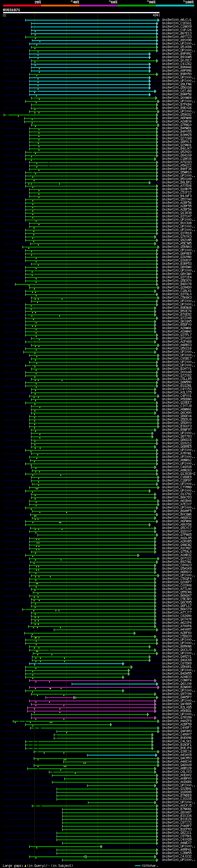The image size is (197, 868).
Task: Click the green ~80% identity legend bar
Action: tap(137, 6)
